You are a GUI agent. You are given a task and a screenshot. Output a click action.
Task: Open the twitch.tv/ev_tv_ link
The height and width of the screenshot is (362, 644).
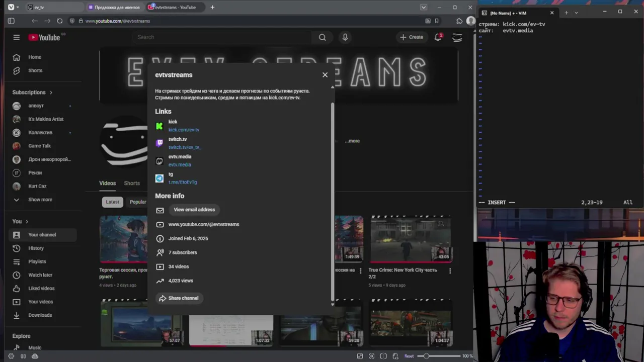tap(185, 147)
